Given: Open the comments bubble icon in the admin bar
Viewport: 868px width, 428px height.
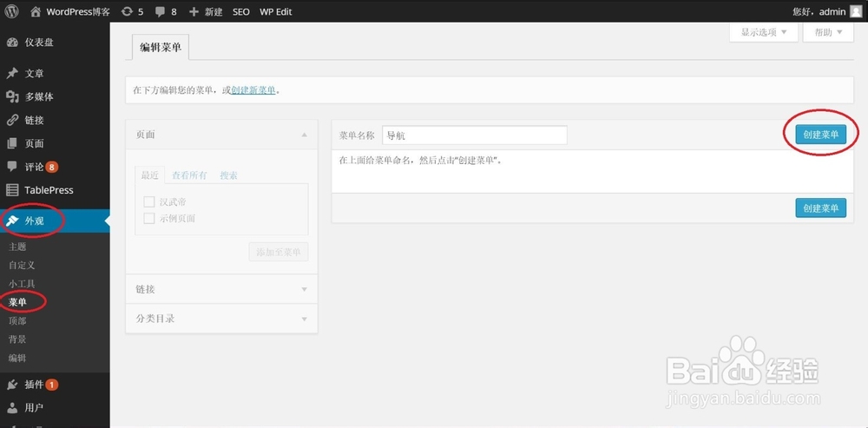Looking at the screenshot, I should (x=161, y=11).
